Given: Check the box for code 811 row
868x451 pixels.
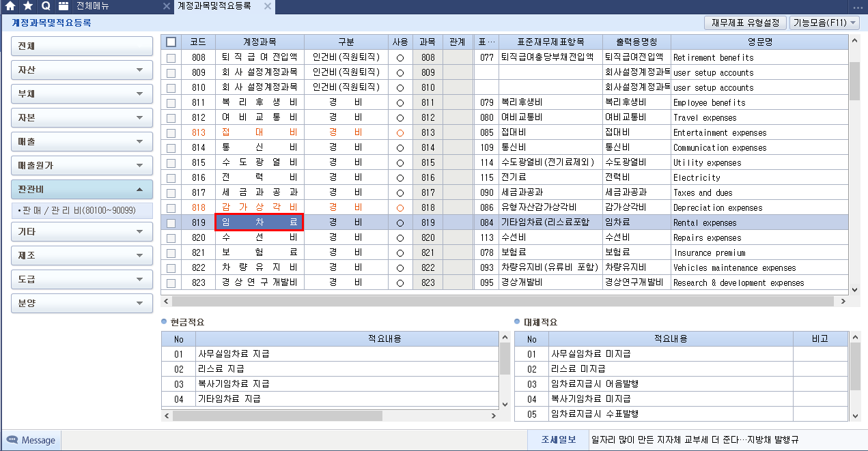Looking at the screenshot, I should (x=171, y=103).
